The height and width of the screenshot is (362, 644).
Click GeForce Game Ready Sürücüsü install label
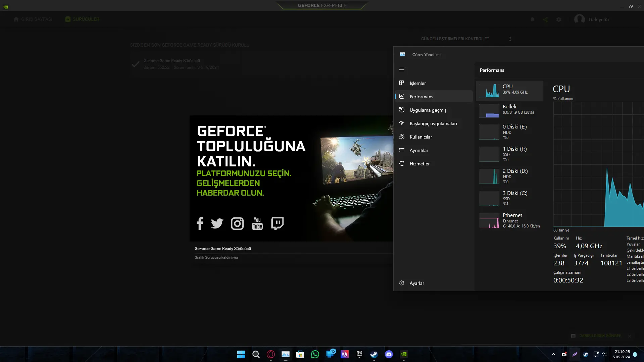[223, 249]
